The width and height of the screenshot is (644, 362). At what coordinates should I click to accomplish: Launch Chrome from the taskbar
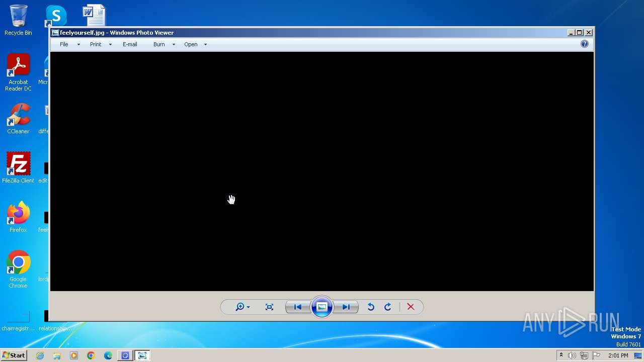(91, 355)
